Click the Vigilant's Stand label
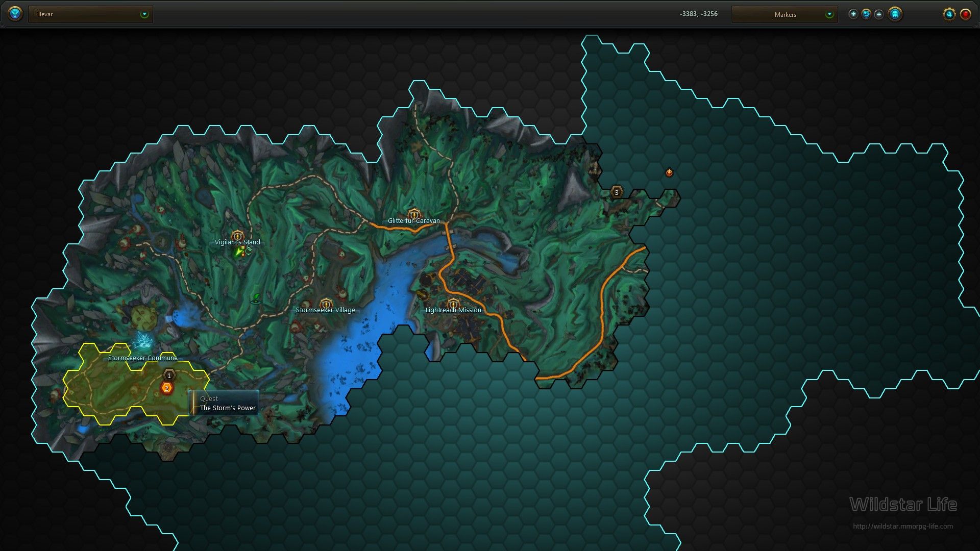This screenshot has height=551, width=980. click(x=237, y=242)
